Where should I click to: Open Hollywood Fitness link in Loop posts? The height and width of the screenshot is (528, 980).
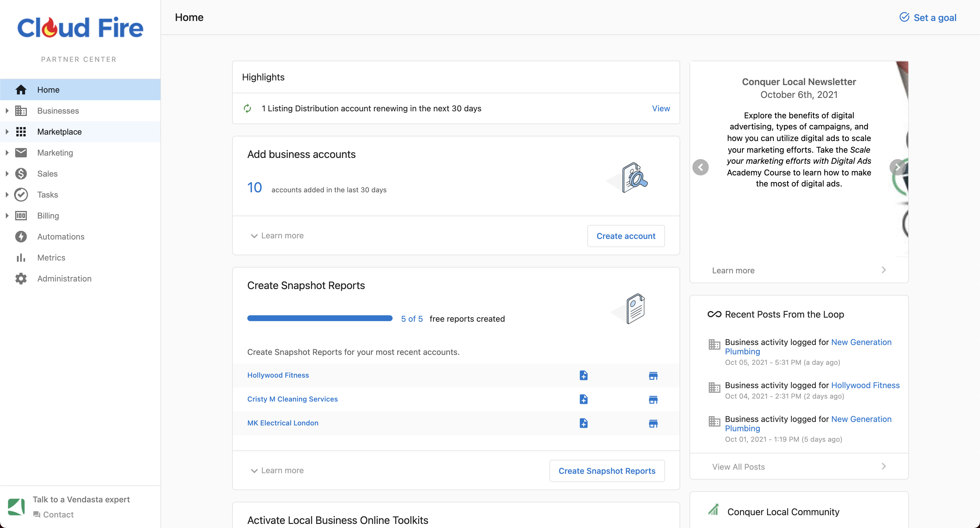[x=865, y=386]
